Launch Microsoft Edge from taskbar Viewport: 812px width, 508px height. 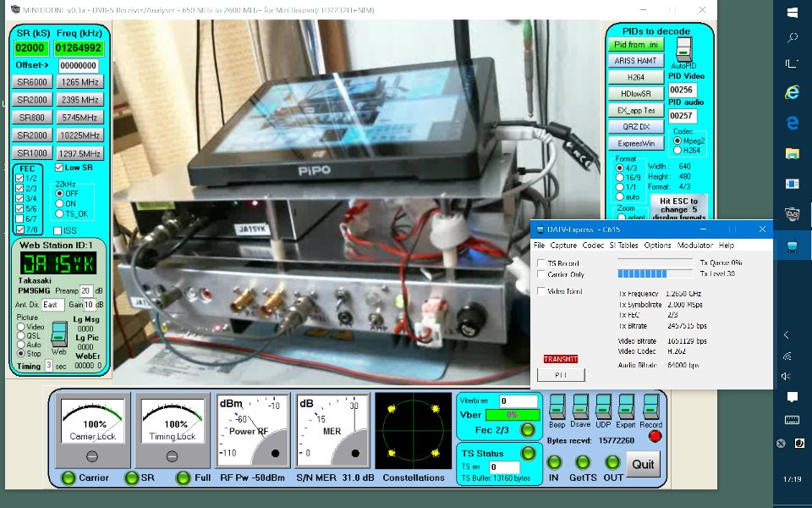[793, 123]
